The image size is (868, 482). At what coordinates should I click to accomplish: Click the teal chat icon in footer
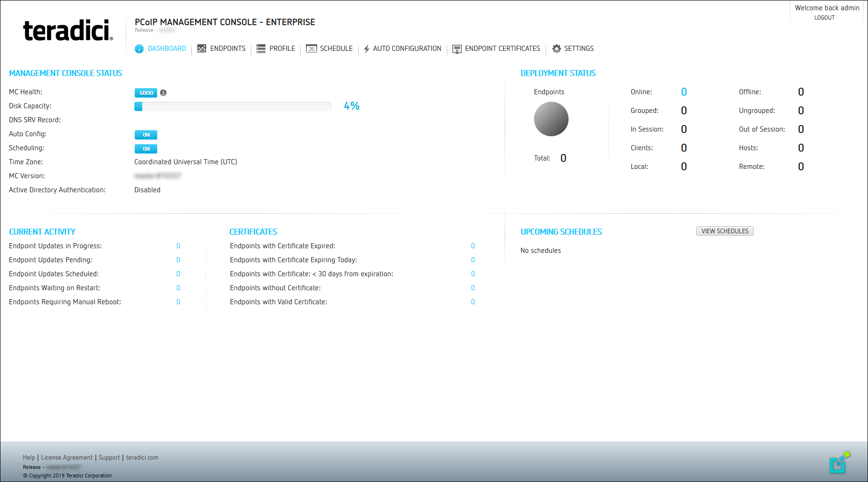840,462
